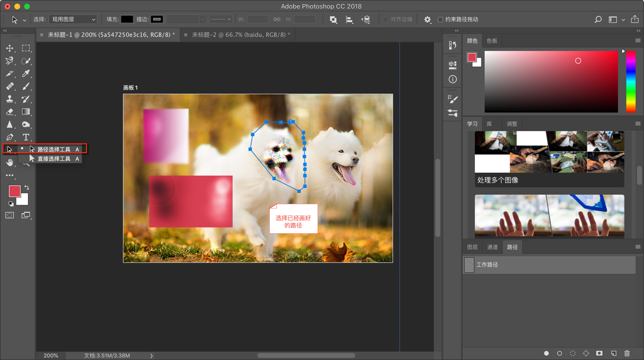Load path as a selection icon

573,353
